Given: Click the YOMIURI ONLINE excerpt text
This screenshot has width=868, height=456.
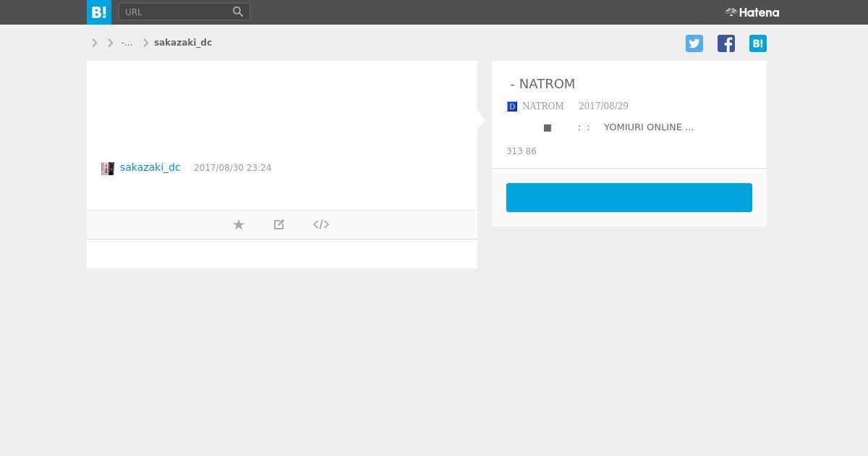Looking at the screenshot, I should 649,127.
